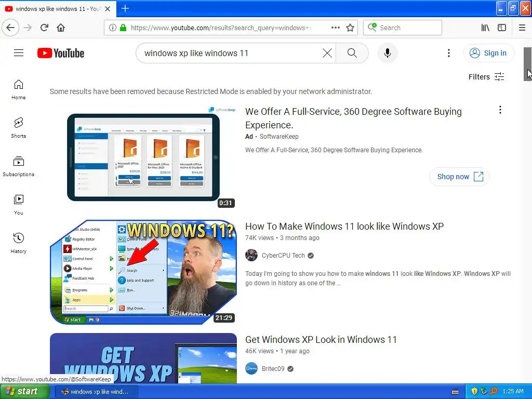Click Britec09 channel avatar
The width and height of the screenshot is (532, 399).
coord(251,368)
